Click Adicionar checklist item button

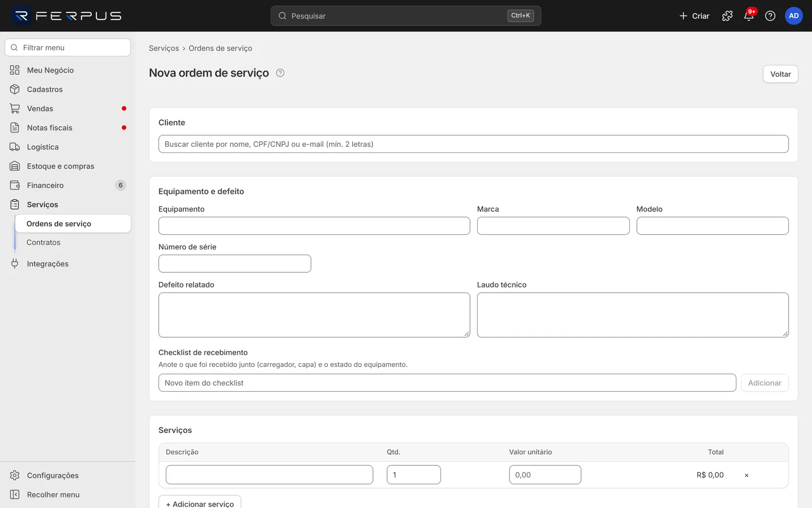point(764,383)
